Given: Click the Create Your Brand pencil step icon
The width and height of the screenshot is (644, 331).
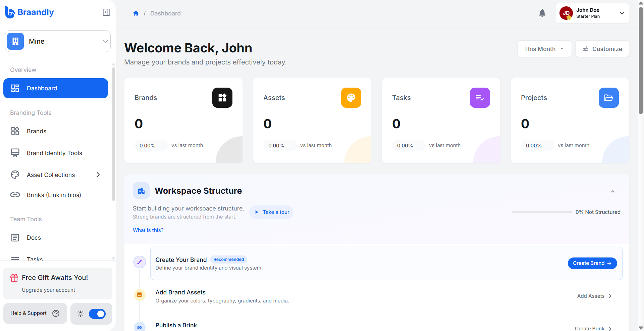Looking at the screenshot, I should click(140, 262).
